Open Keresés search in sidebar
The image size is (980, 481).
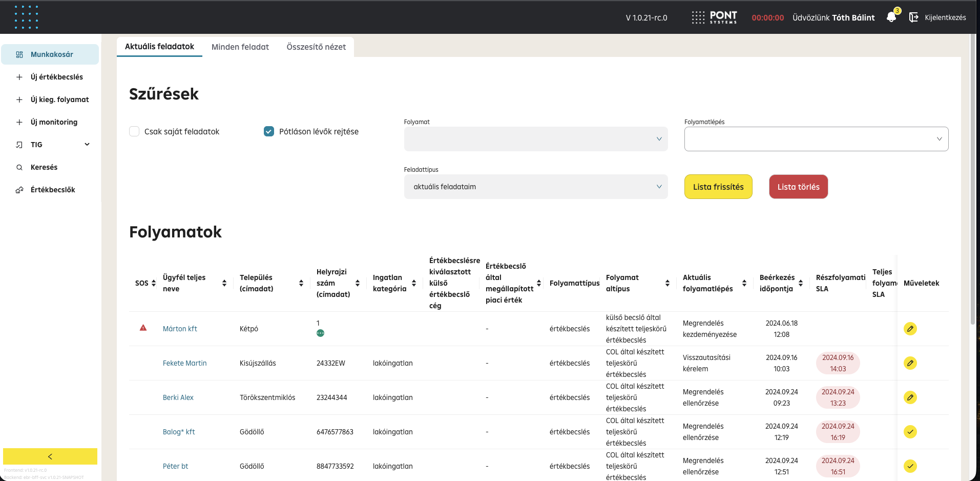point(44,167)
